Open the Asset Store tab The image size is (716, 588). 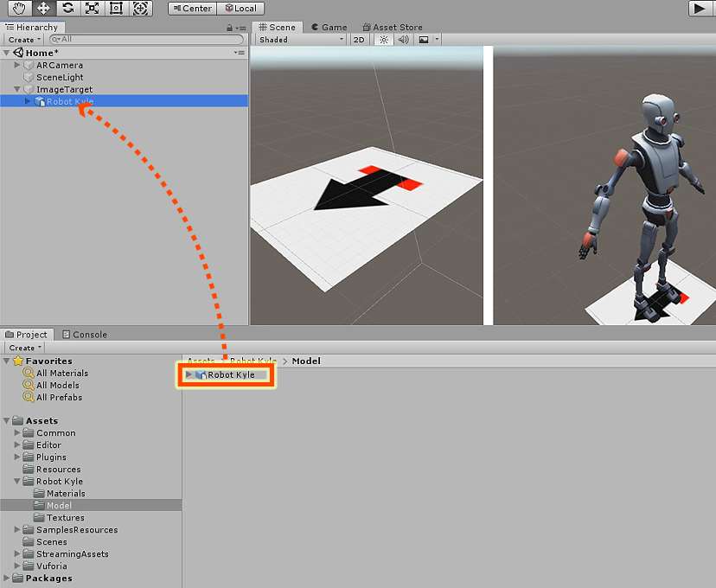coord(393,27)
